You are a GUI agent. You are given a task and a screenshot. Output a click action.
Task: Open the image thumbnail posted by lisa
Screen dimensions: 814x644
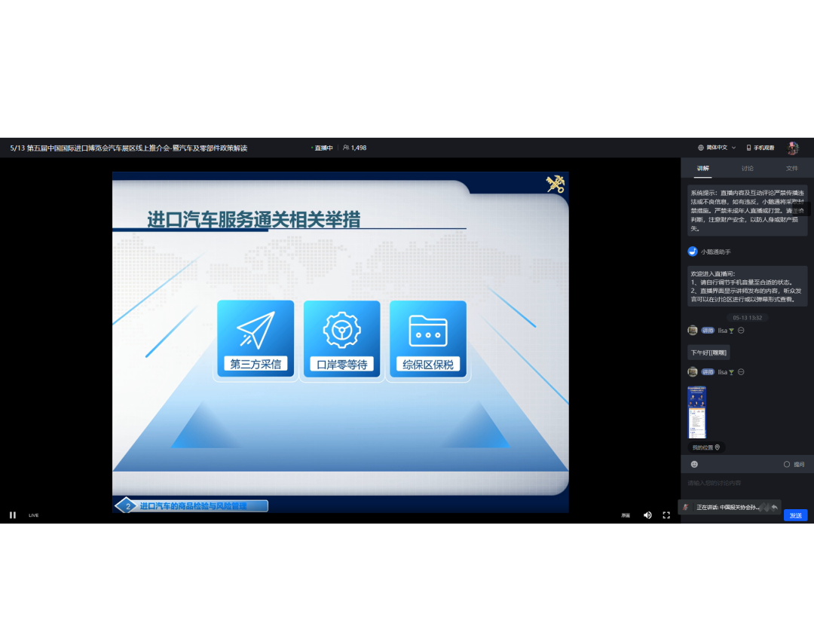pos(697,412)
